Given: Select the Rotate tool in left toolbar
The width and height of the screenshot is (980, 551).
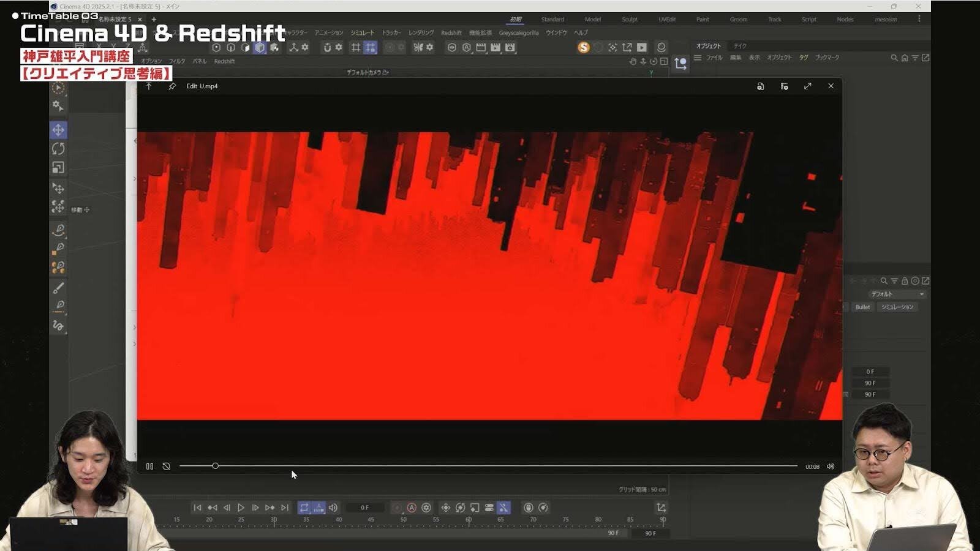Looking at the screenshot, I should pyautogui.click(x=58, y=149).
